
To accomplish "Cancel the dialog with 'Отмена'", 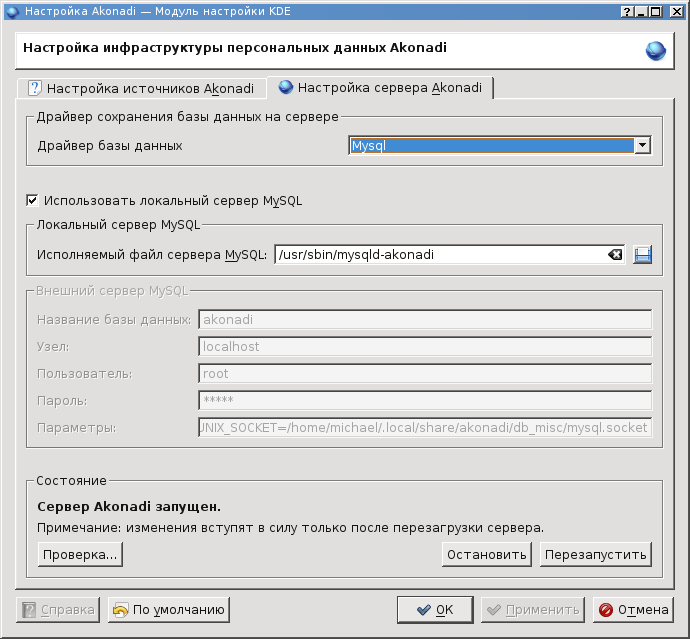I will 633,610.
